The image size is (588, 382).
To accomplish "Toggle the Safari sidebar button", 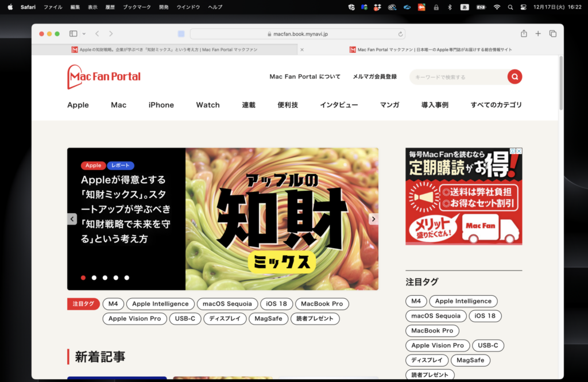I will coord(73,34).
